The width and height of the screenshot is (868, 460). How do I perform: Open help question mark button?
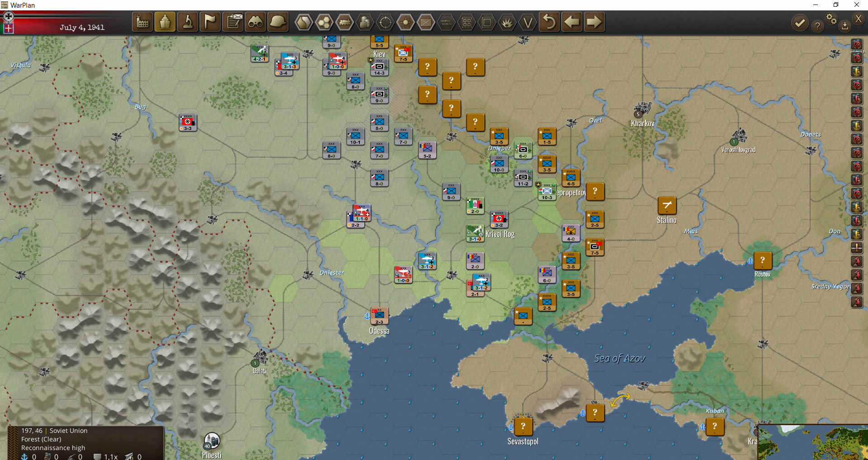tap(817, 26)
